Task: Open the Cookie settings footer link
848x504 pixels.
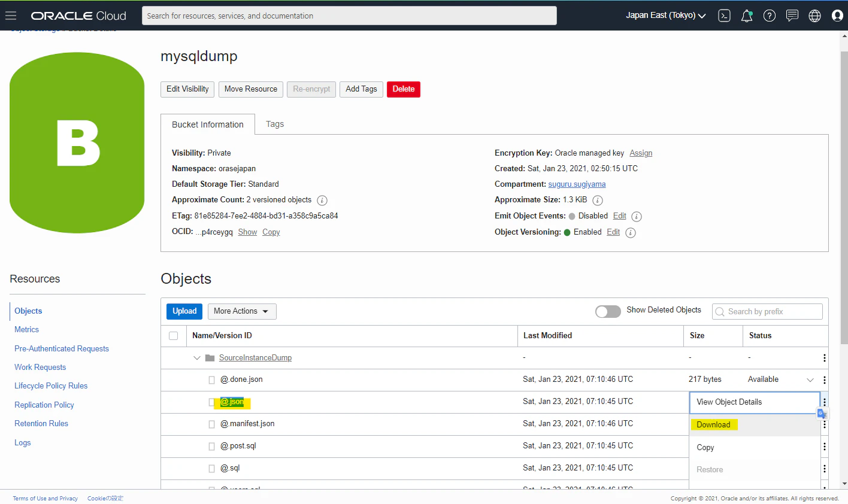Action: click(105, 499)
